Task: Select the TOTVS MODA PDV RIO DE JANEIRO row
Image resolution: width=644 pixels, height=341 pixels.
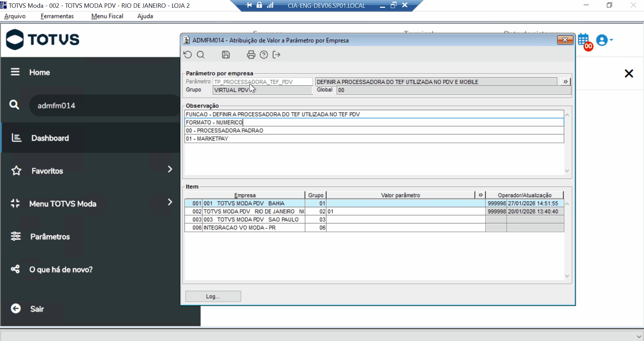Action: 374,211
